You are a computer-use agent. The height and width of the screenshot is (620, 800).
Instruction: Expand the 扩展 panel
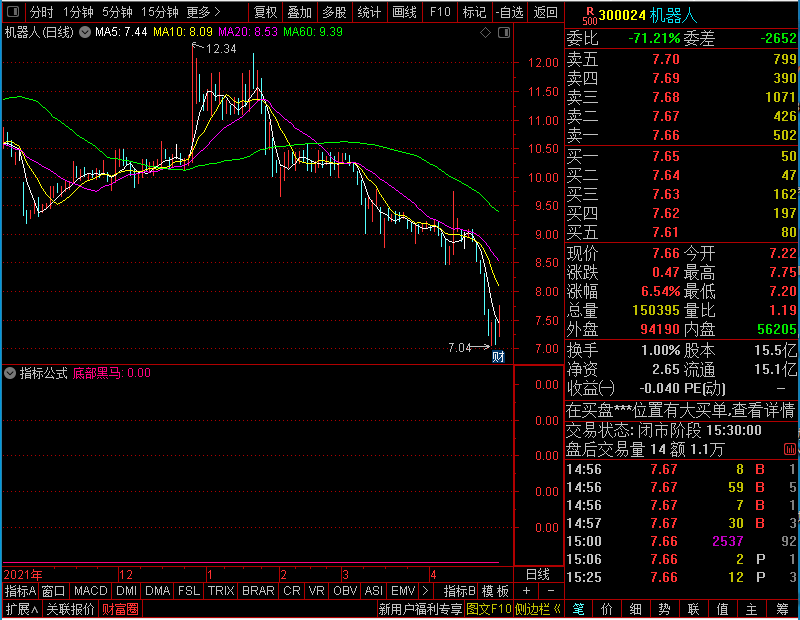click(21, 609)
